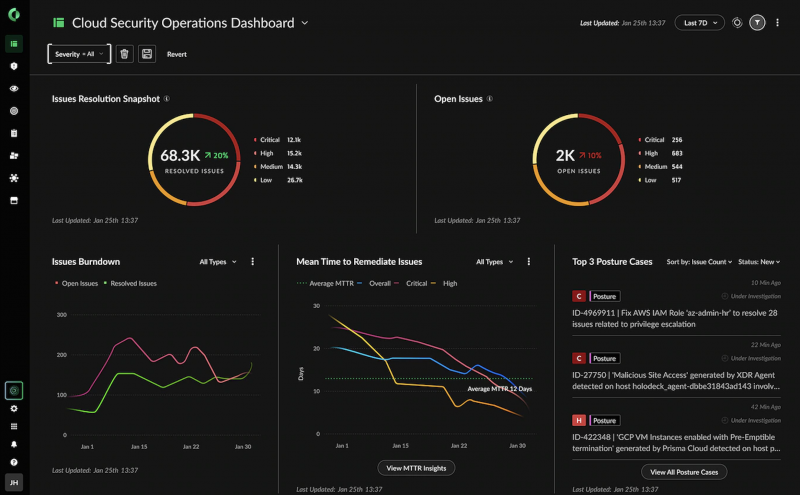Open the settings gear in sidebar
The image size is (800, 495).
pos(14,409)
